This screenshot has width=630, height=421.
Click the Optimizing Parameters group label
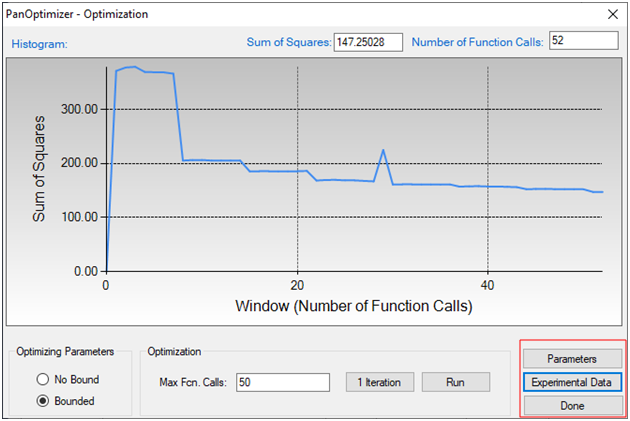[x=65, y=351]
